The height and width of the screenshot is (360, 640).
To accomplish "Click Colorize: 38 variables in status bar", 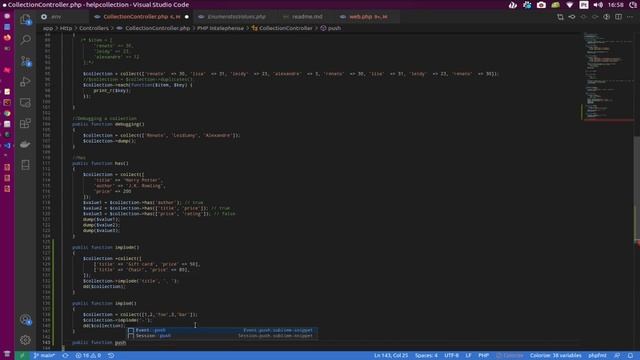I will (x=556, y=356).
